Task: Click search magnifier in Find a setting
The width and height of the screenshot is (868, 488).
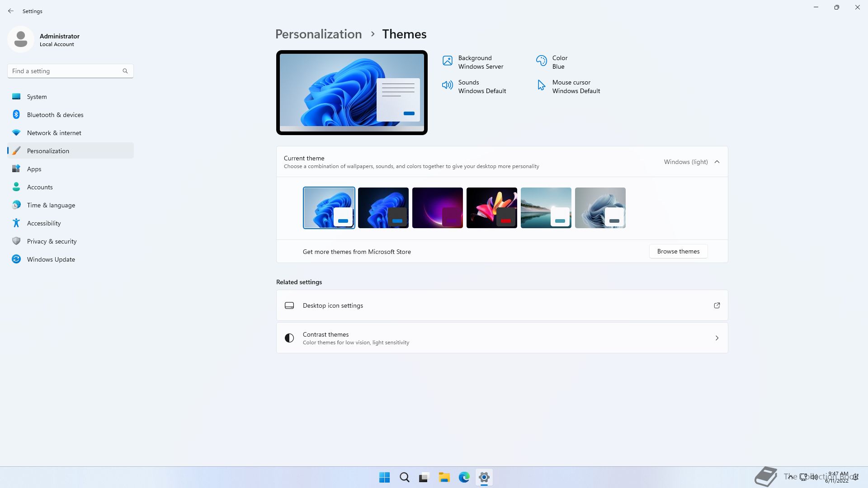Action: point(125,71)
